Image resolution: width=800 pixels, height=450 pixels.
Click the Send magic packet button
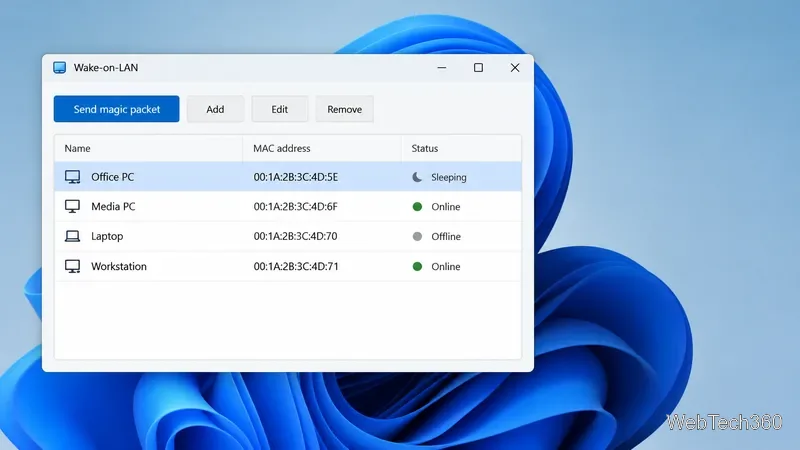[116, 109]
